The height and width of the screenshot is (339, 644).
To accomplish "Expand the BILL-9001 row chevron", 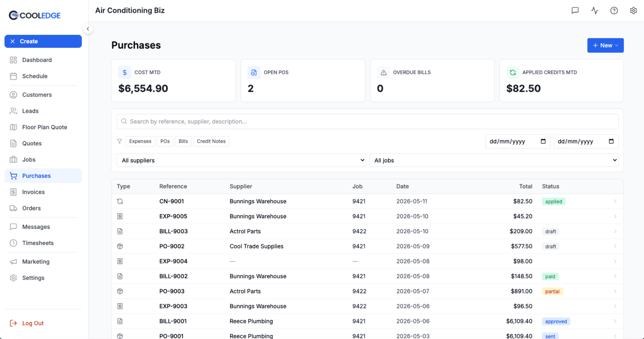I will click(615, 321).
